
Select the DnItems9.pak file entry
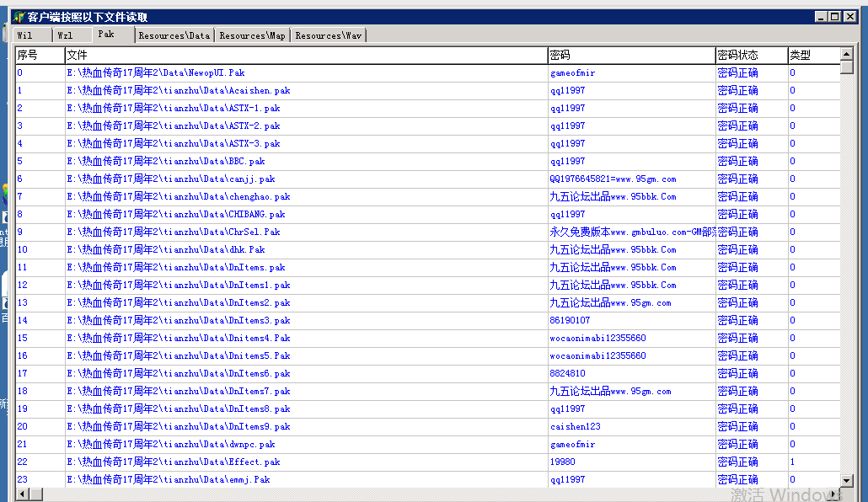point(179,427)
